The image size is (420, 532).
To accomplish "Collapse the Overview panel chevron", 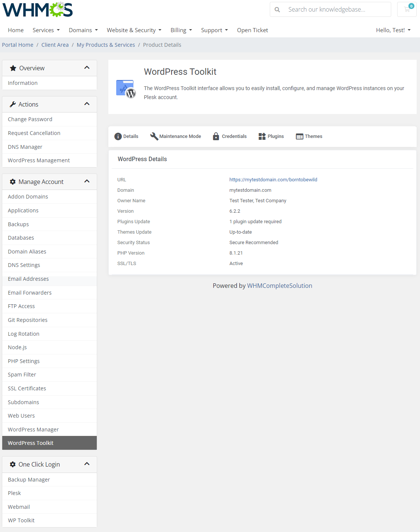I will click(87, 68).
